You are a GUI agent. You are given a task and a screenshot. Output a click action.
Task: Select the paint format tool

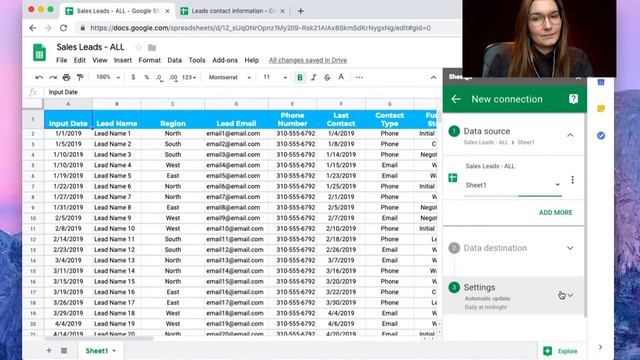point(80,77)
